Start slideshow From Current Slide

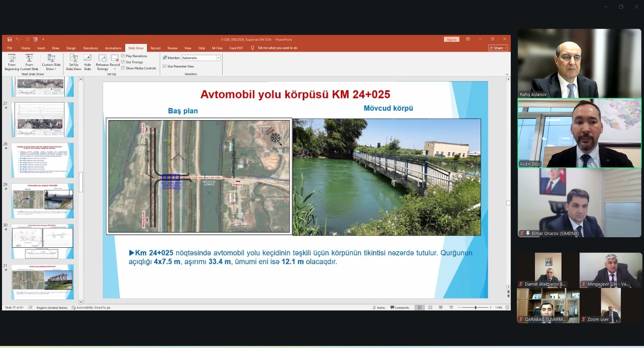pyautogui.click(x=29, y=62)
